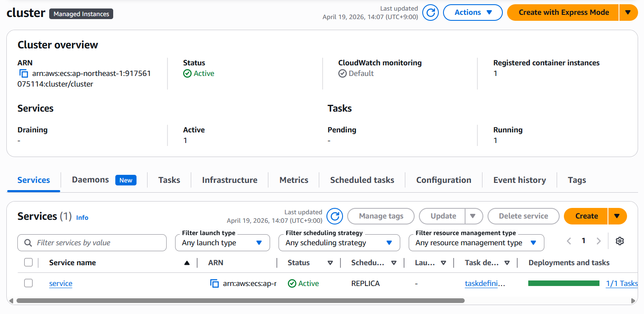
Task: Refresh the Services list
Action: click(335, 216)
